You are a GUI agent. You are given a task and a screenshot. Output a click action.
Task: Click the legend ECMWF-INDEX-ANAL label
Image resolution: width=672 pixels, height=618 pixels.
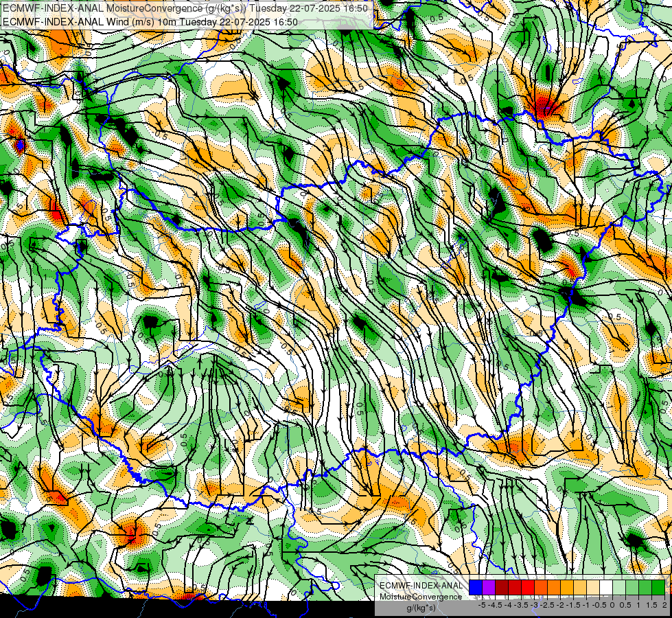click(x=421, y=586)
